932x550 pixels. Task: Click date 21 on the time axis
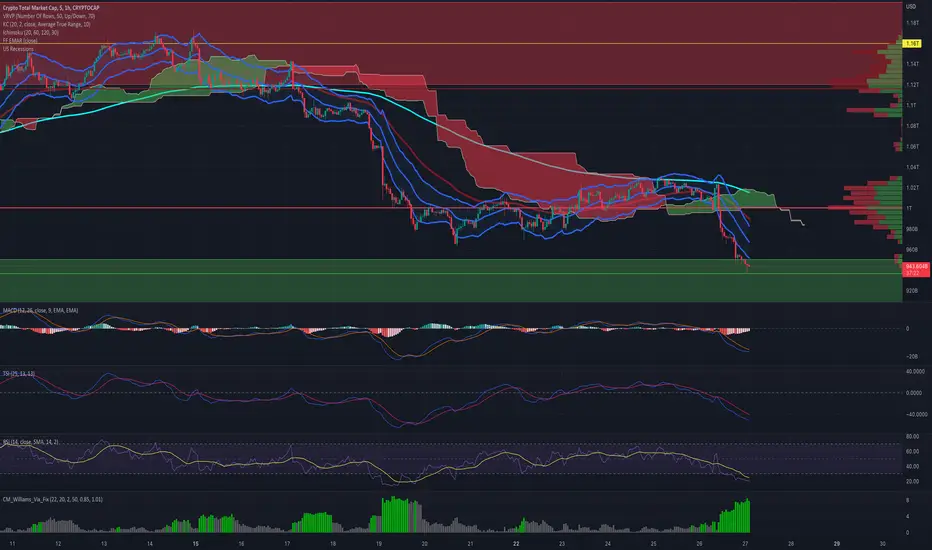470,543
